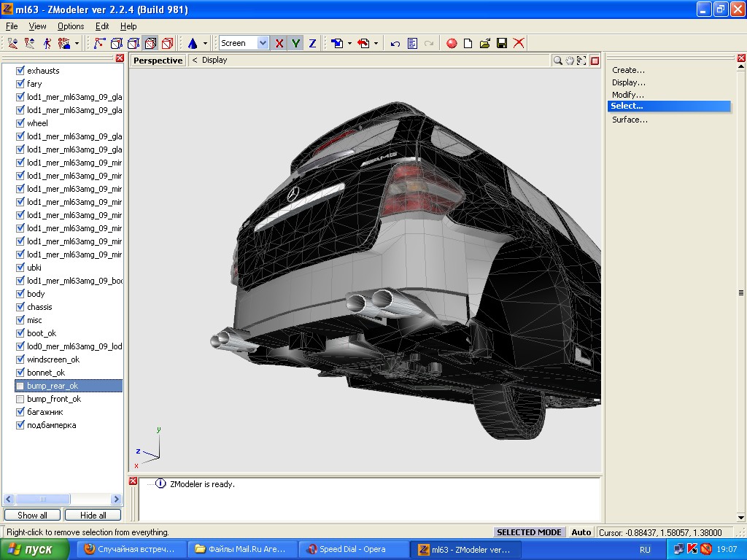The image size is (747, 560).
Task: Uncheck the fary object checkbox
Action: pos(20,84)
